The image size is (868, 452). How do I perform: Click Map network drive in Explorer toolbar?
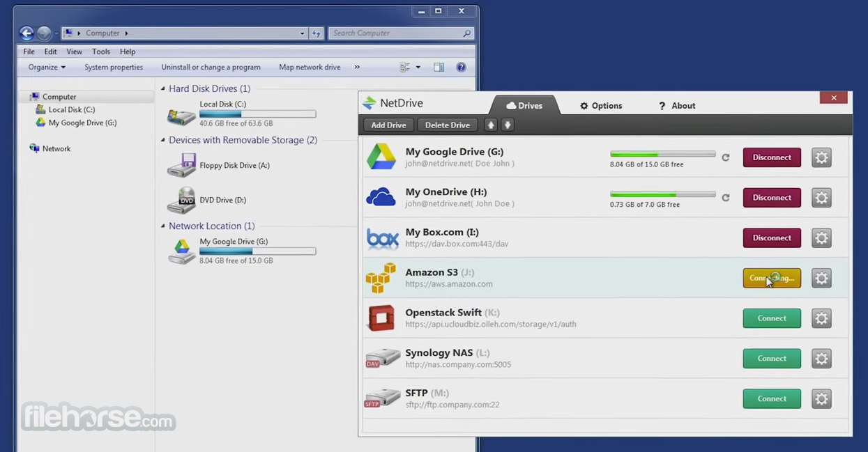[x=310, y=68]
